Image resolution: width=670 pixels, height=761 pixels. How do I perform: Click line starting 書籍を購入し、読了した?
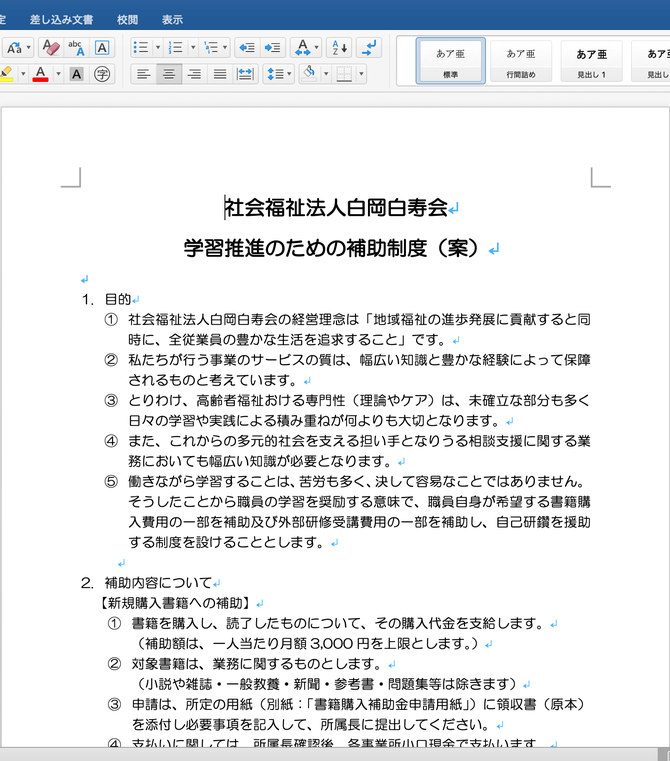(338, 623)
